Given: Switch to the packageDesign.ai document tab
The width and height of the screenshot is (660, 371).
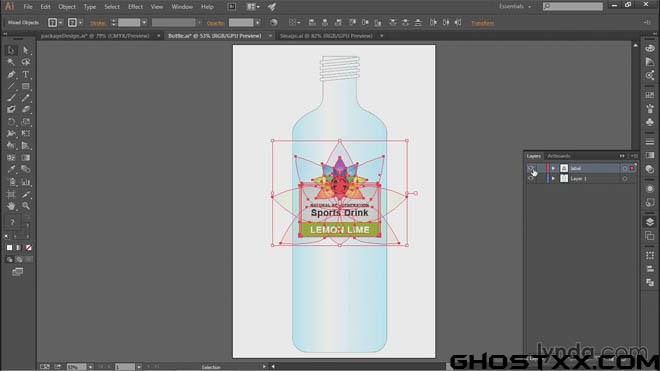Looking at the screenshot, I should 95,36.
